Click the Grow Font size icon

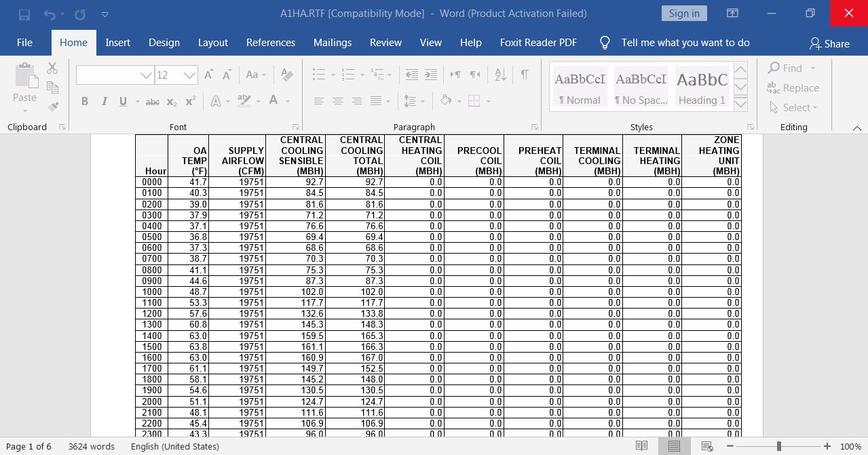click(209, 75)
